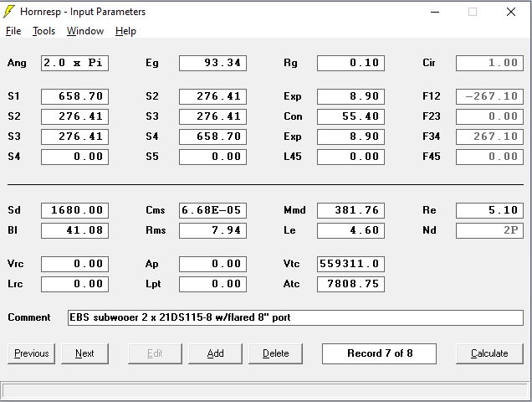The image size is (532, 402).
Task: Minimize the Hornresp window
Action: pos(435,12)
